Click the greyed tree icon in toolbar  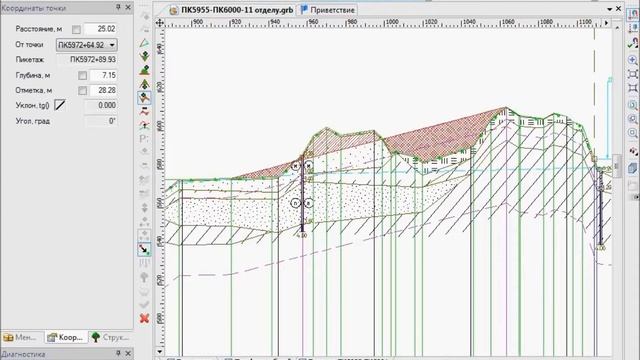(144, 278)
